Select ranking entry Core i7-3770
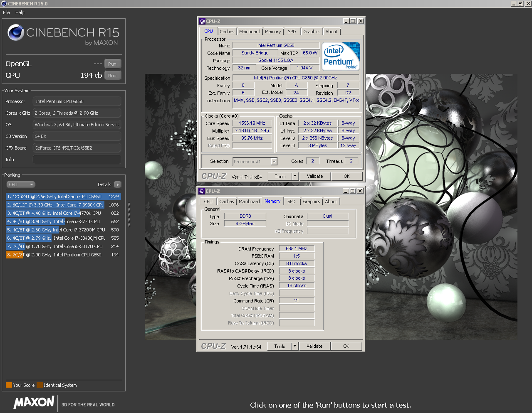 coord(63,221)
